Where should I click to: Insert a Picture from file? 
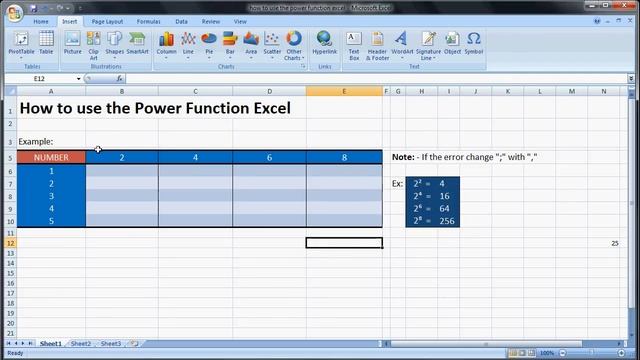coord(73,43)
